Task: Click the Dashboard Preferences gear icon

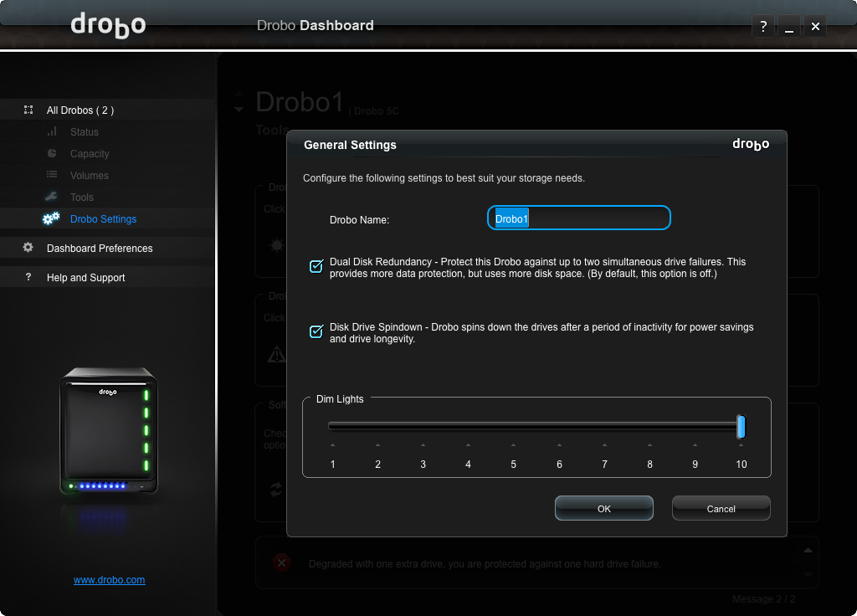Action: point(28,249)
